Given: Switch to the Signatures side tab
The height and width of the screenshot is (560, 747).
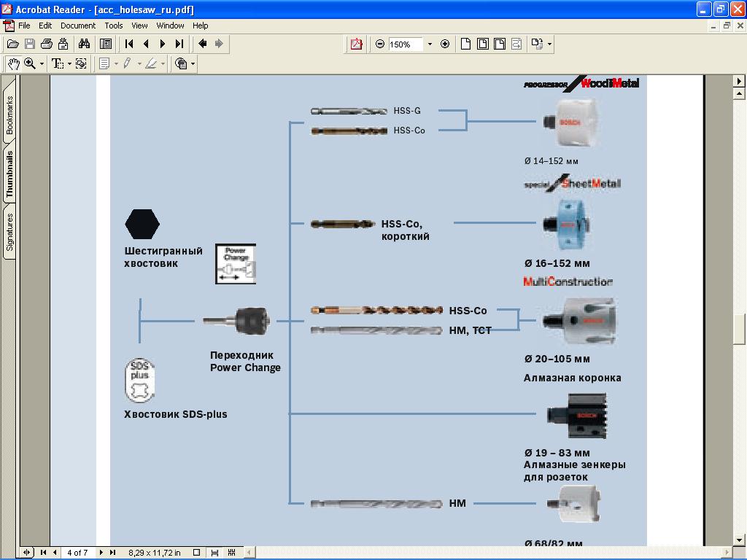Looking at the screenshot, I should point(9,232).
